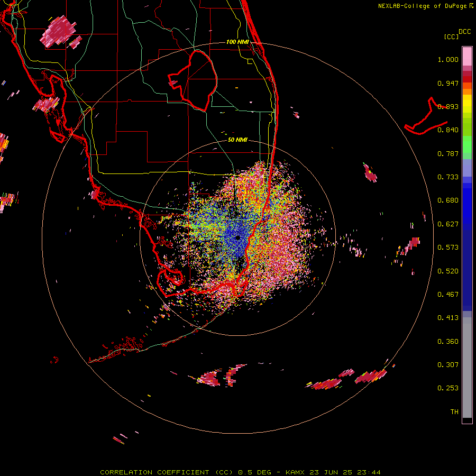Click the [CC] units label
Screen dimensions: 476x476
[451, 37]
